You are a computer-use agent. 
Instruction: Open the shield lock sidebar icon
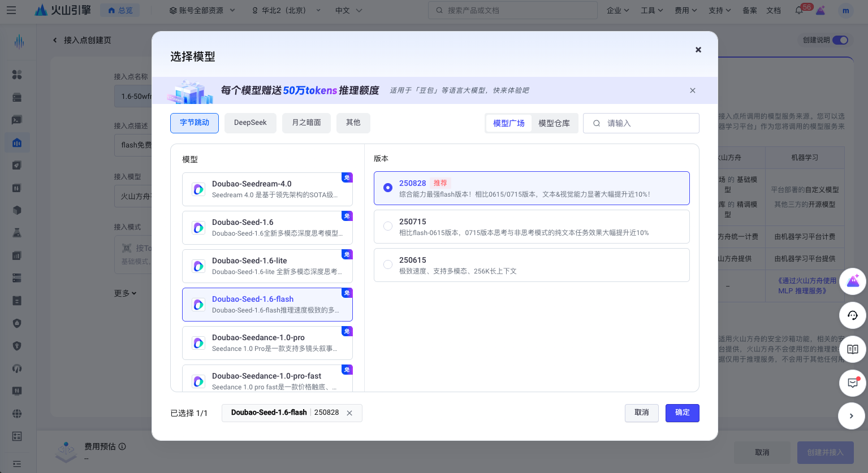(17, 323)
